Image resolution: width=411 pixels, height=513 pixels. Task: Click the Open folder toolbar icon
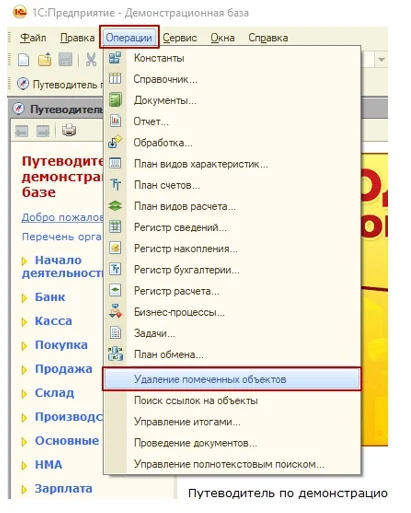44,60
